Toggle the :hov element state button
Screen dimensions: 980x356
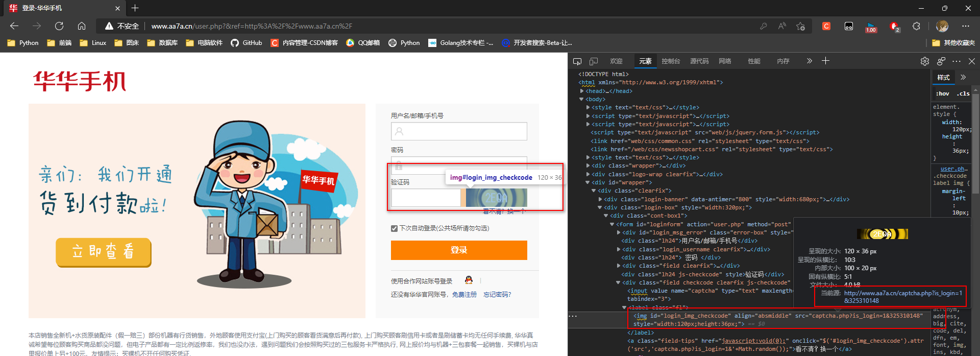(942, 93)
